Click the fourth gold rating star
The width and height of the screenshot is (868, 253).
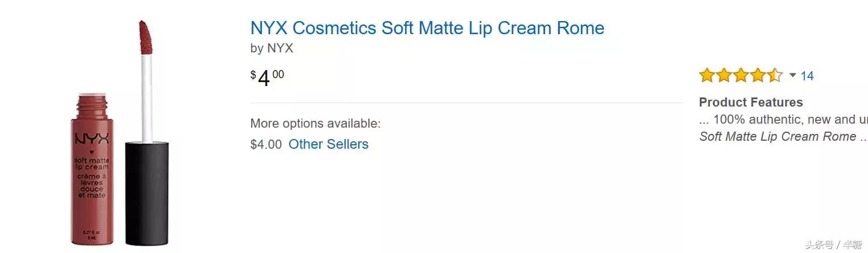coord(758,75)
